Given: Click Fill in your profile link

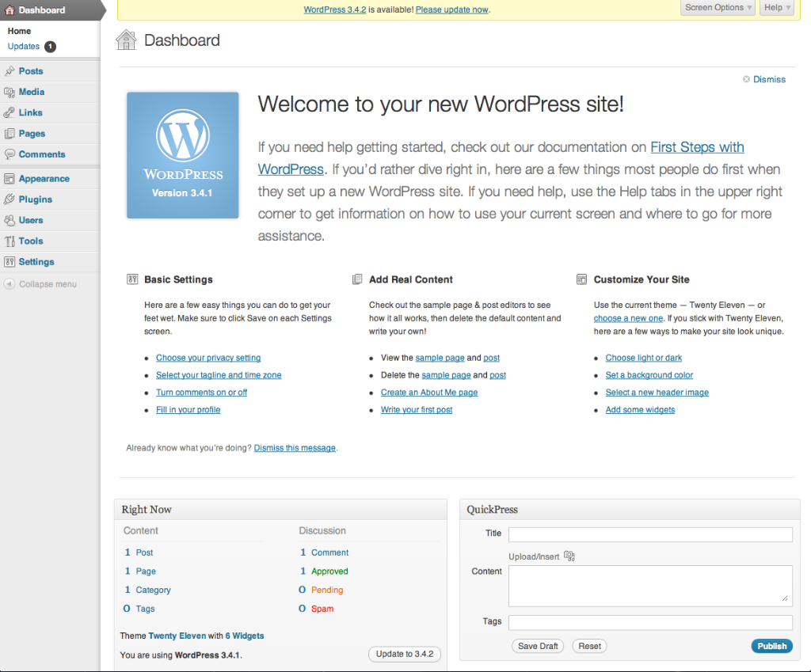Looking at the screenshot, I should (188, 410).
